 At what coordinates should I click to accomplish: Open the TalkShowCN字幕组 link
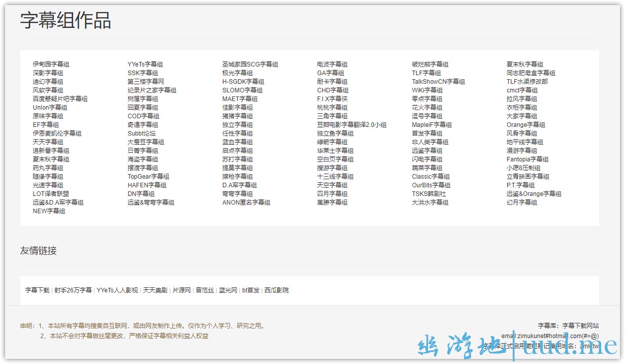click(438, 82)
